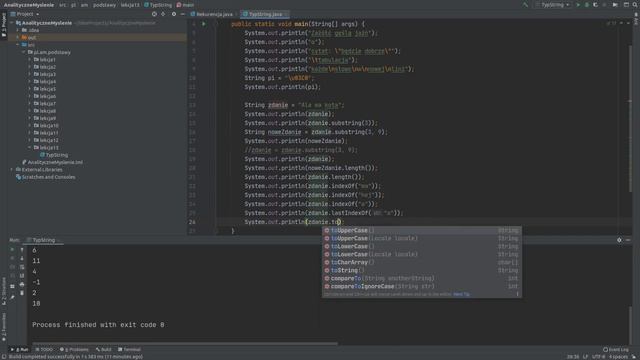The width and height of the screenshot is (640, 360).
Task: Start debugging with the bug icon
Action: (x=587, y=5)
